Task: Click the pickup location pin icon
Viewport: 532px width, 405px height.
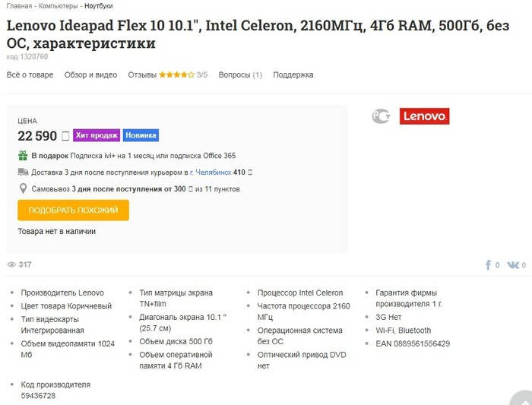Action: point(23,188)
